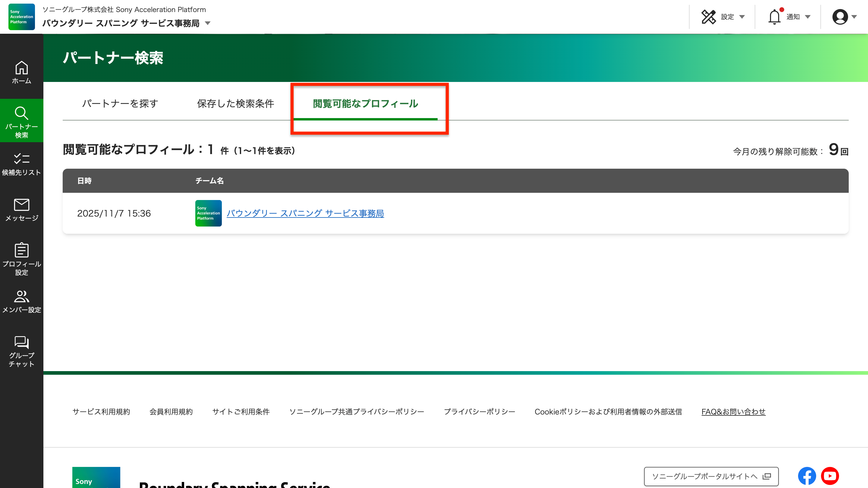Screen dimensions: 868x488
Task: Expand the account avatar dropdown
Action: [x=840, y=17]
